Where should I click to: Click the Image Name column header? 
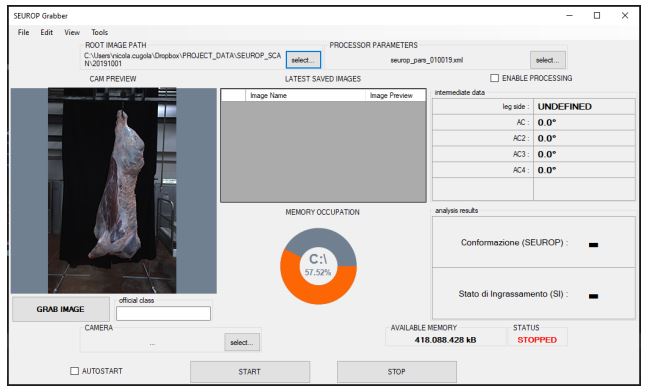coord(305,95)
